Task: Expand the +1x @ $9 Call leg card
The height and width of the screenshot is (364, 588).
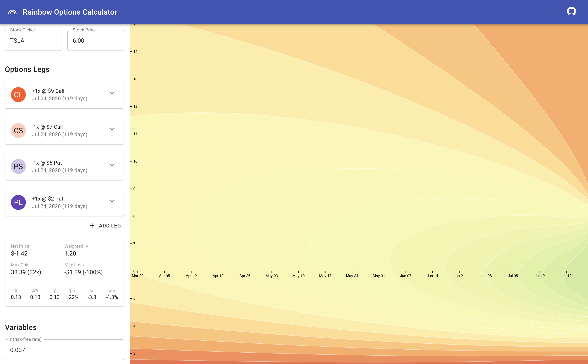Action: [x=112, y=93]
